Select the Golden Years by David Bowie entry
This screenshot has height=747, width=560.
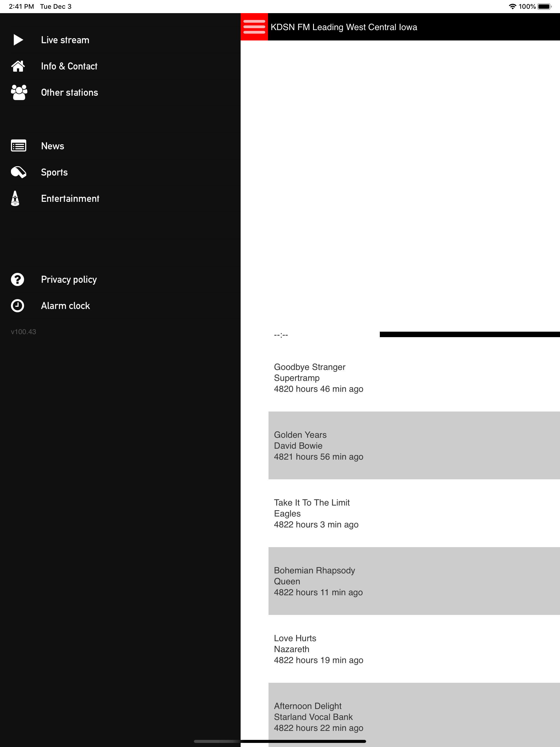414,445
